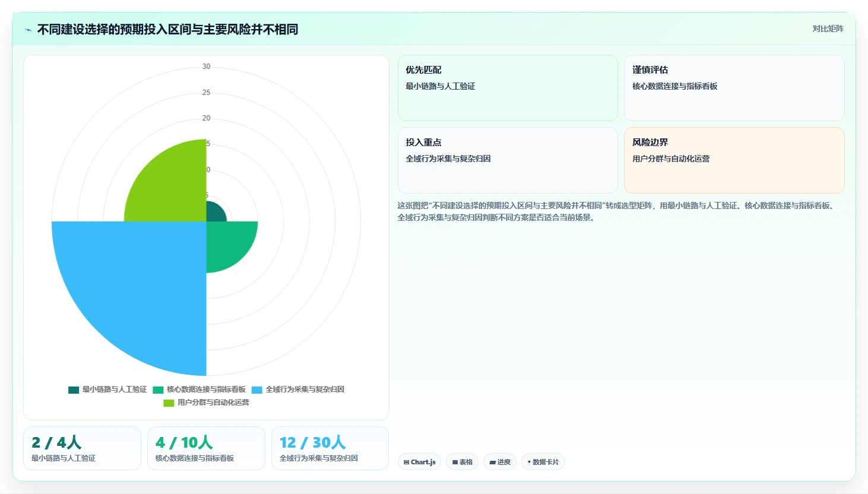
Task: Click the sky blue legend color swatch
Action: [257, 390]
